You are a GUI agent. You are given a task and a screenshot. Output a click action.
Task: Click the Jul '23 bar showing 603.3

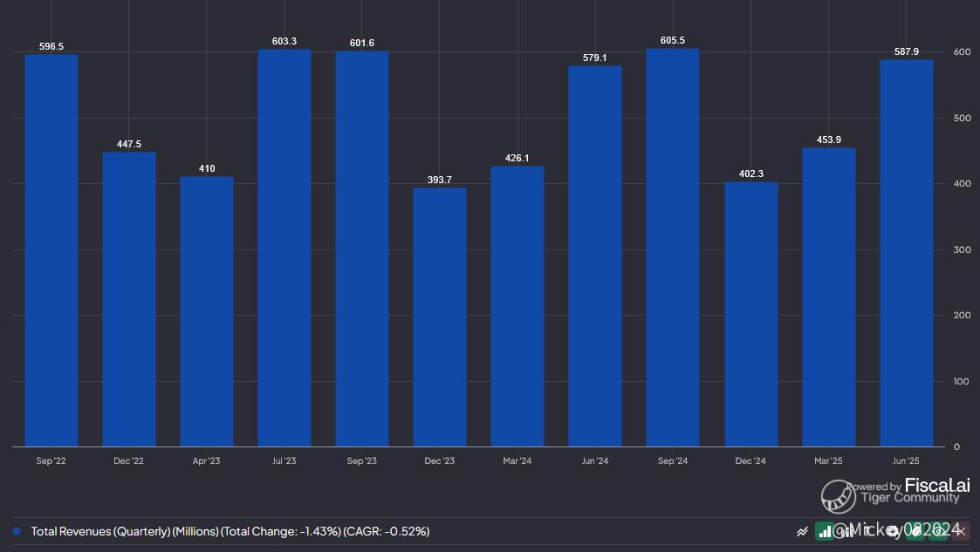point(284,248)
